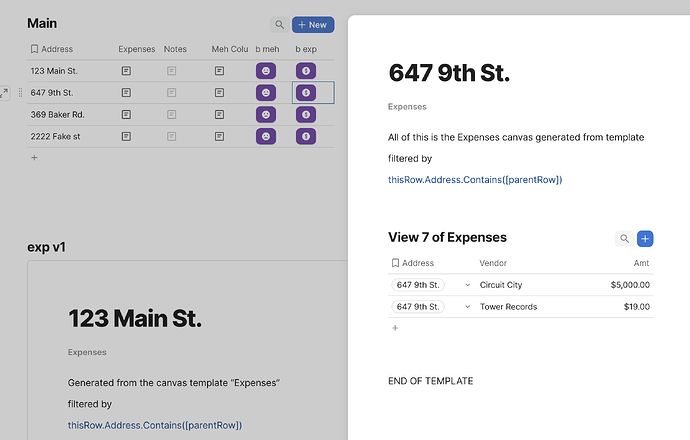
Task: Expand Address dropdown for Tower Records row
Action: coord(467,307)
